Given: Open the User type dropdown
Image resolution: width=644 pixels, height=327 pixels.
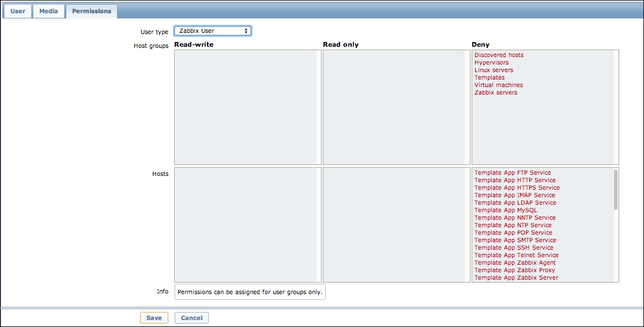Looking at the screenshot, I should click(x=213, y=31).
